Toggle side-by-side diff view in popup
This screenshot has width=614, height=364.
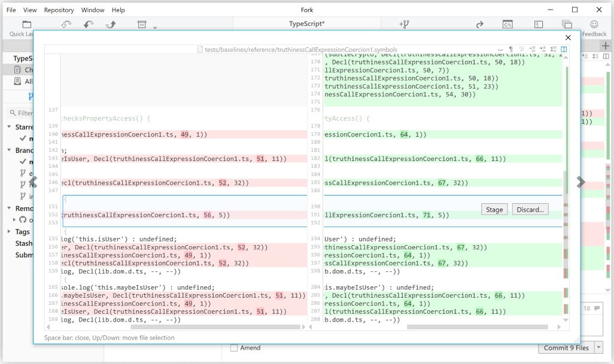(x=563, y=49)
